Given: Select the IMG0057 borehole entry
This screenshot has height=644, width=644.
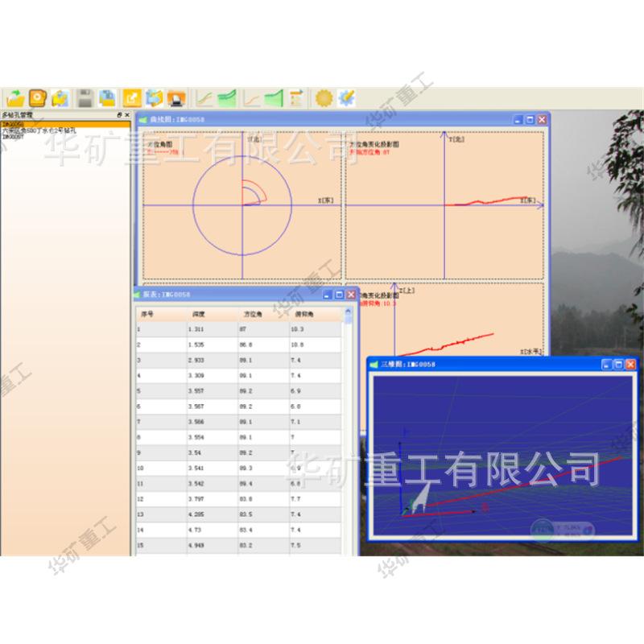Looking at the screenshot, I should coord(13,137).
